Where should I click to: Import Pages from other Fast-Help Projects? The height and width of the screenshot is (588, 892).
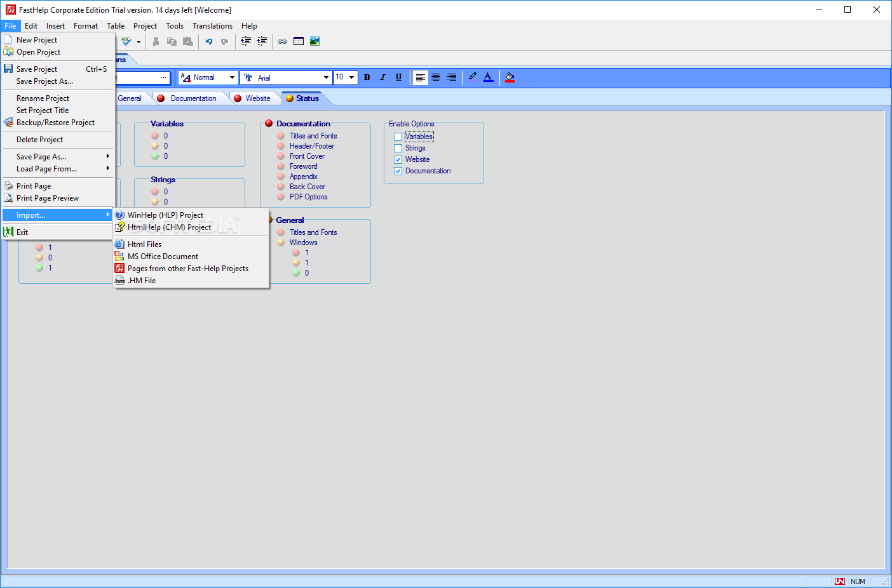click(x=191, y=269)
